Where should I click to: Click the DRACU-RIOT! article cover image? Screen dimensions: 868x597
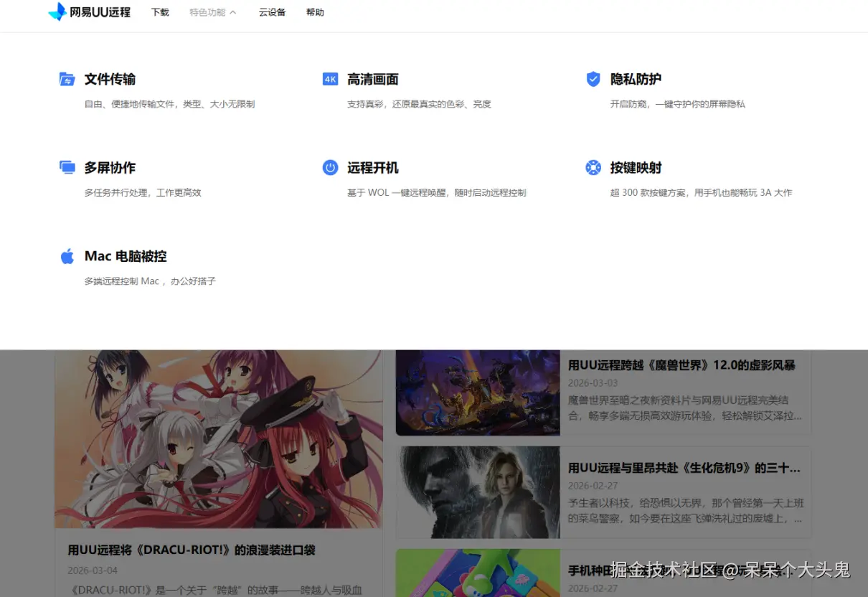click(x=219, y=439)
